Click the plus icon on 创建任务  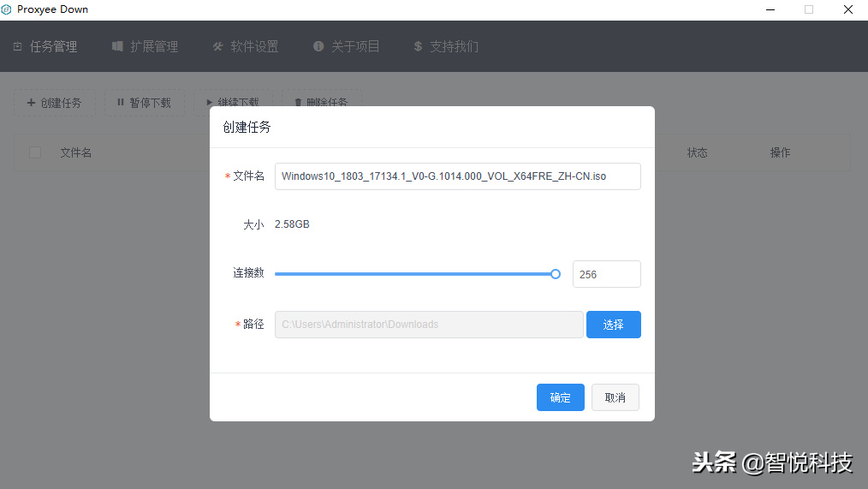tap(32, 103)
